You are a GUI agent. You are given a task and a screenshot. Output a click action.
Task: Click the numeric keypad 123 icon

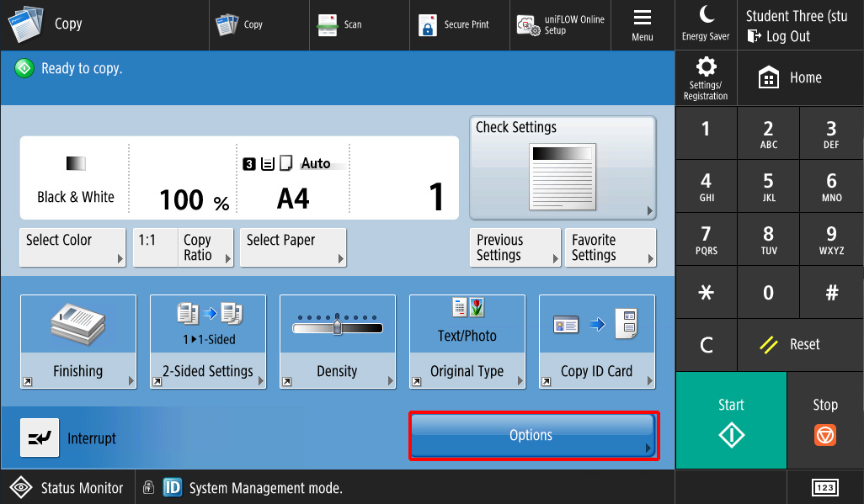(824, 488)
